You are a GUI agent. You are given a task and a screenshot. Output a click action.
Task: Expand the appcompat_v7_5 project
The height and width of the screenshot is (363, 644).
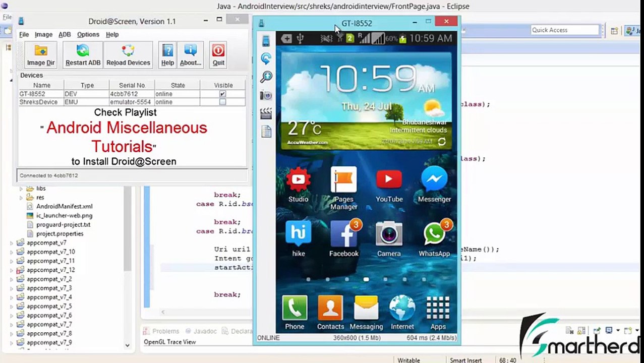point(12,307)
